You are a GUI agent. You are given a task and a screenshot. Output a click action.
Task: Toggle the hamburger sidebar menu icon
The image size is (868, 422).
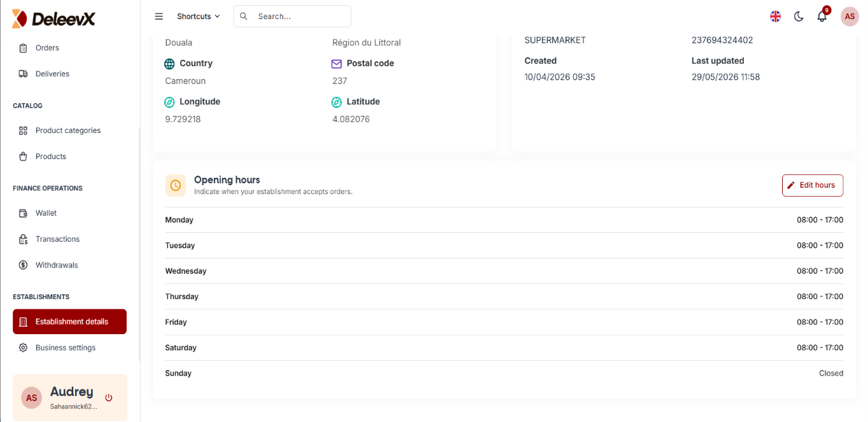tap(159, 17)
